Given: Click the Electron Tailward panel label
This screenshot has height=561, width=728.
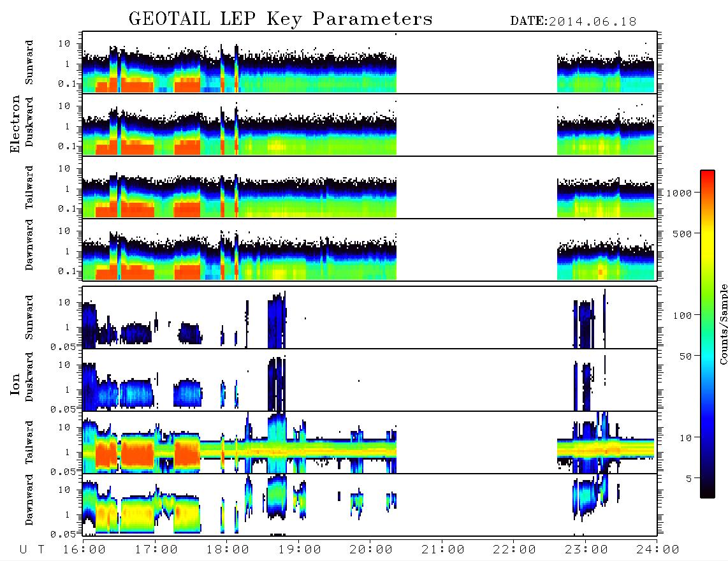Looking at the screenshot, I should (x=29, y=187).
